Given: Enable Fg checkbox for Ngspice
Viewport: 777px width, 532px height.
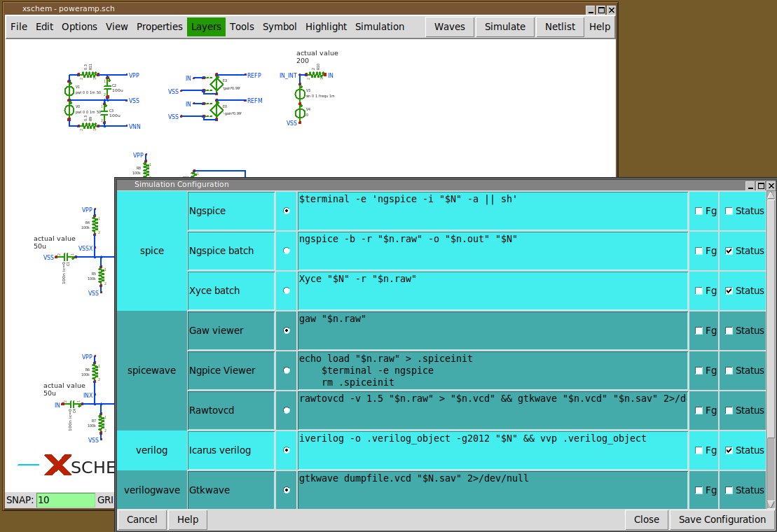Looking at the screenshot, I should coord(699,211).
